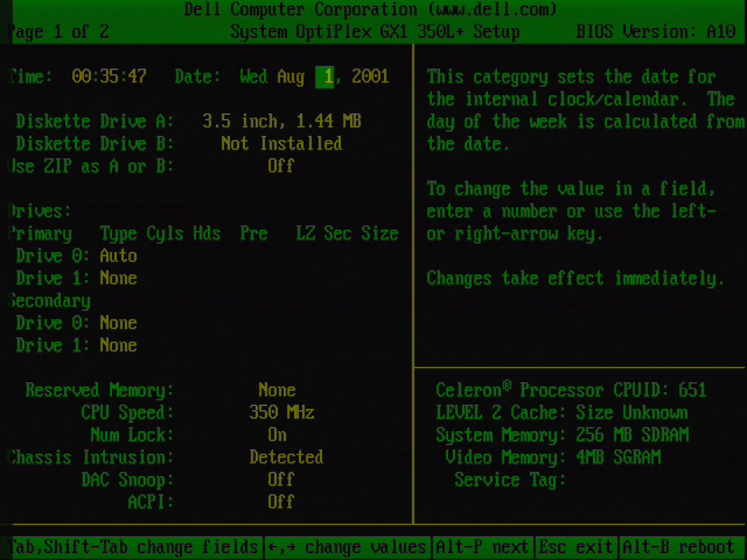Screen dimensions: 747x560
Task: Click "LEVEL 2 Cache: Size Unknown" info line
Action: [561, 413]
